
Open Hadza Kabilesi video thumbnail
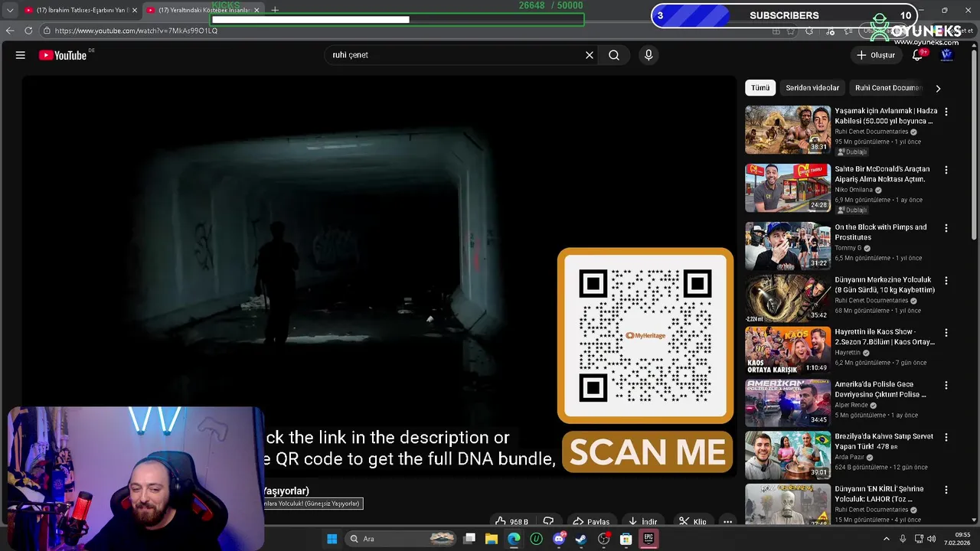coord(788,130)
